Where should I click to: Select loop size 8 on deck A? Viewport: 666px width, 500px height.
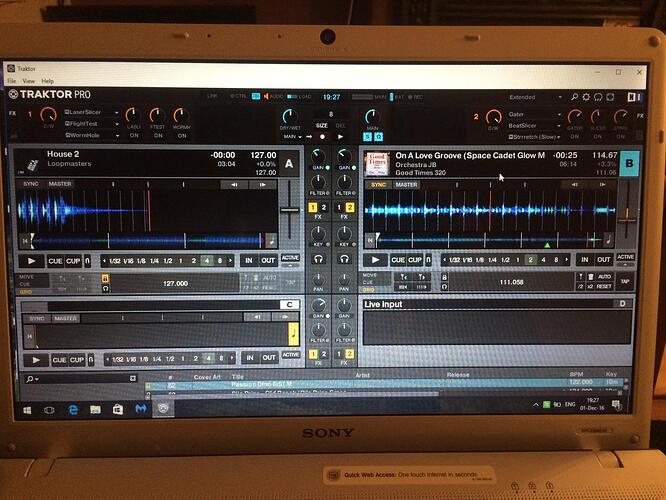tap(220, 260)
